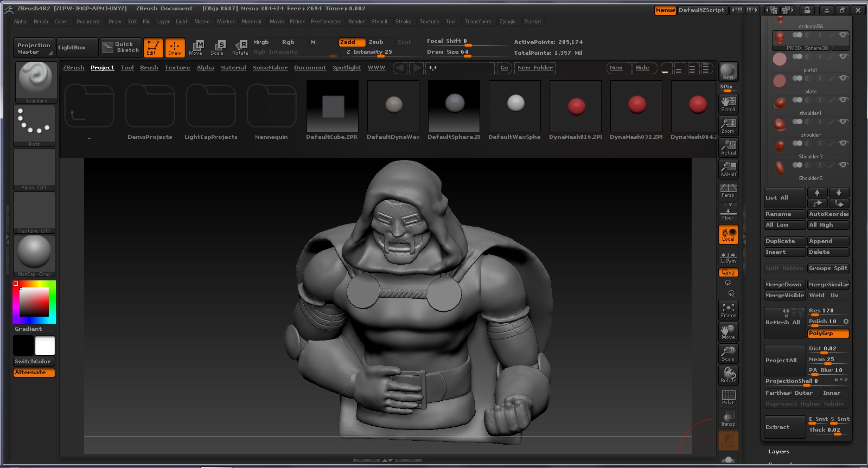868x468 pixels.
Task: Open the MatCap Gray material picker
Action: pos(34,256)
